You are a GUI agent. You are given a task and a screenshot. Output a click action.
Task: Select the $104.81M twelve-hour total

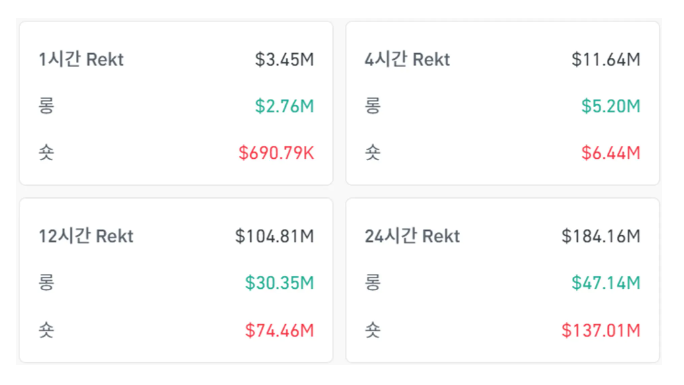pos(274,236)
